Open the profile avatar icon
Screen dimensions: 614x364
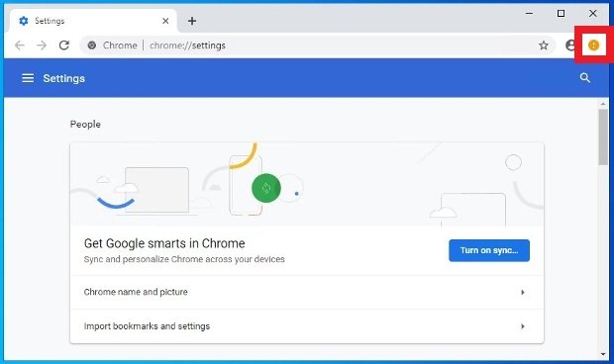[570, 45]
